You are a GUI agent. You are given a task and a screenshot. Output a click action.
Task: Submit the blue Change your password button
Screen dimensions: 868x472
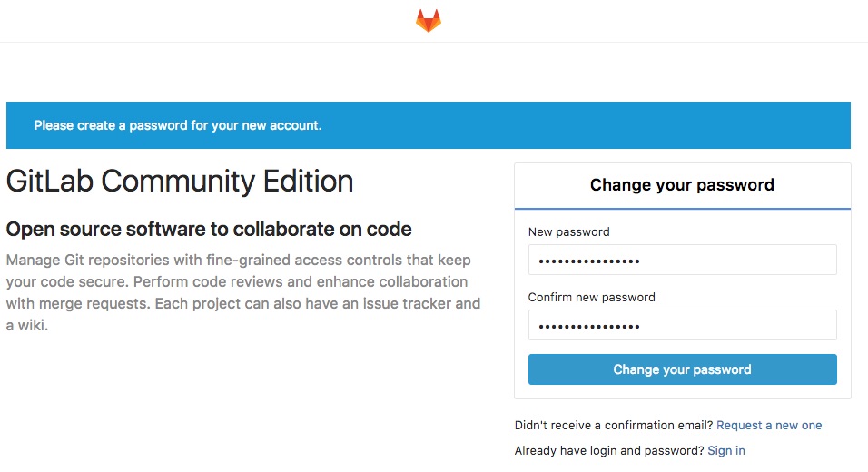coord(682,369)
